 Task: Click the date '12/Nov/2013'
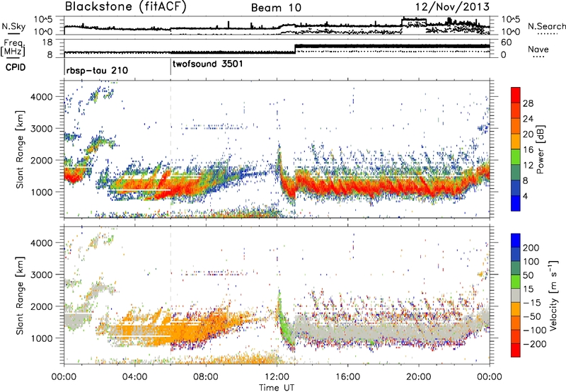[x=452, y=7]
